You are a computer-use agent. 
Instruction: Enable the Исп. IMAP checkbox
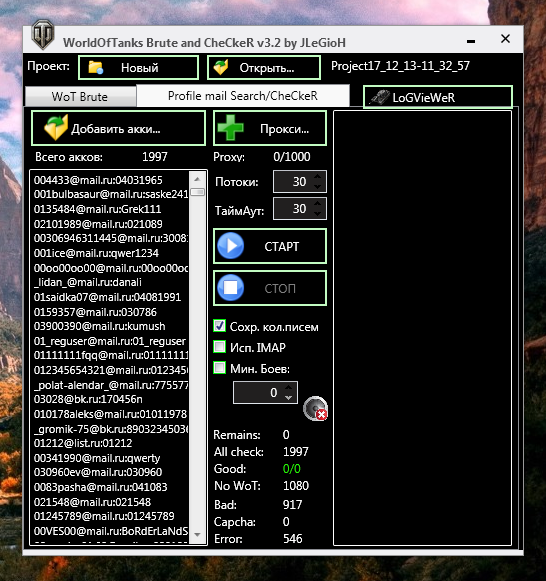pos(220,347)
